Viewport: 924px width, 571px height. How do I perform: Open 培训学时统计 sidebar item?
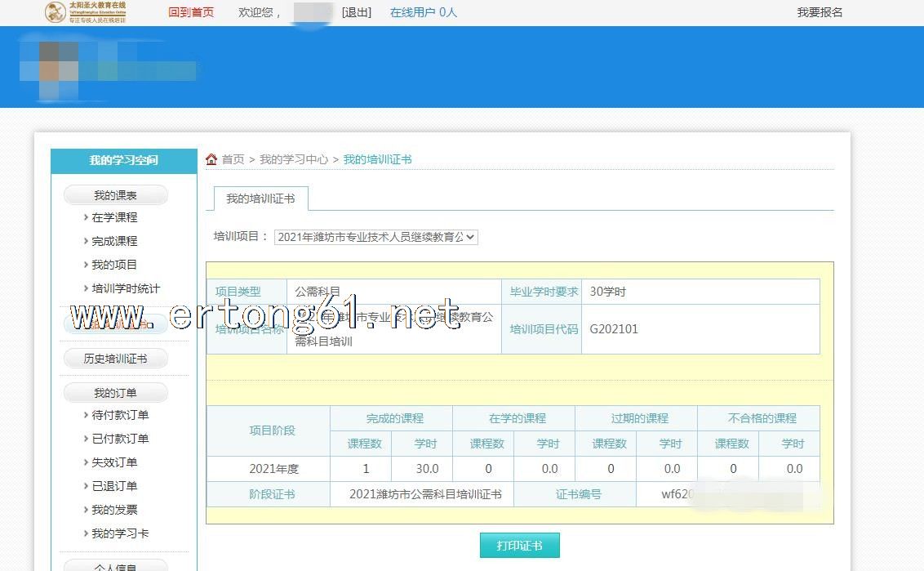(126, 288)
